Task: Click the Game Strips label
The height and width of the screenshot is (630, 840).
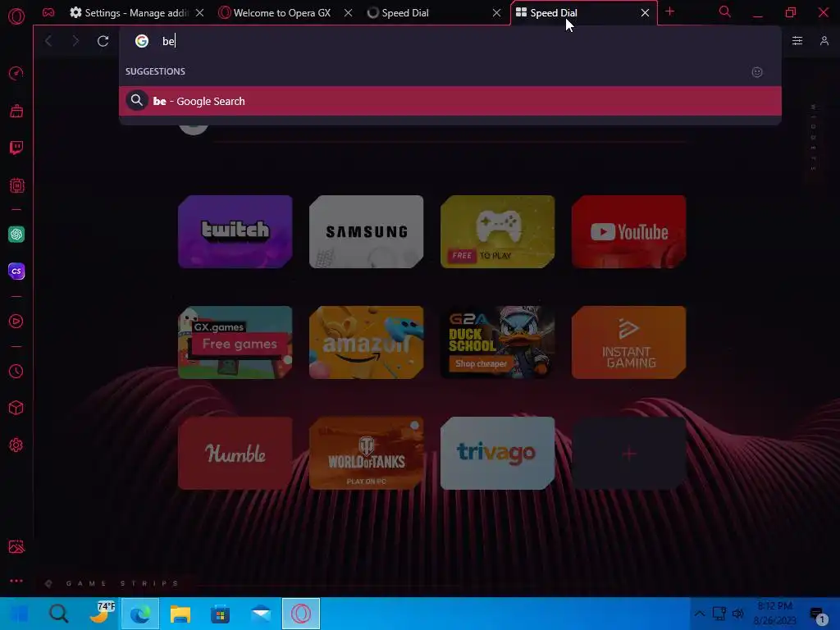Action: point(122,583)
